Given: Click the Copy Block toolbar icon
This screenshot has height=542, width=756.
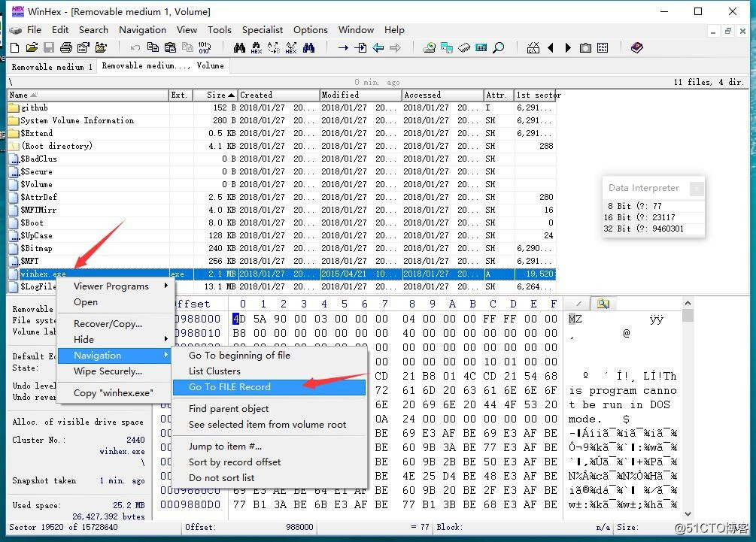Looking at the screenshot, I should (153, 47).
